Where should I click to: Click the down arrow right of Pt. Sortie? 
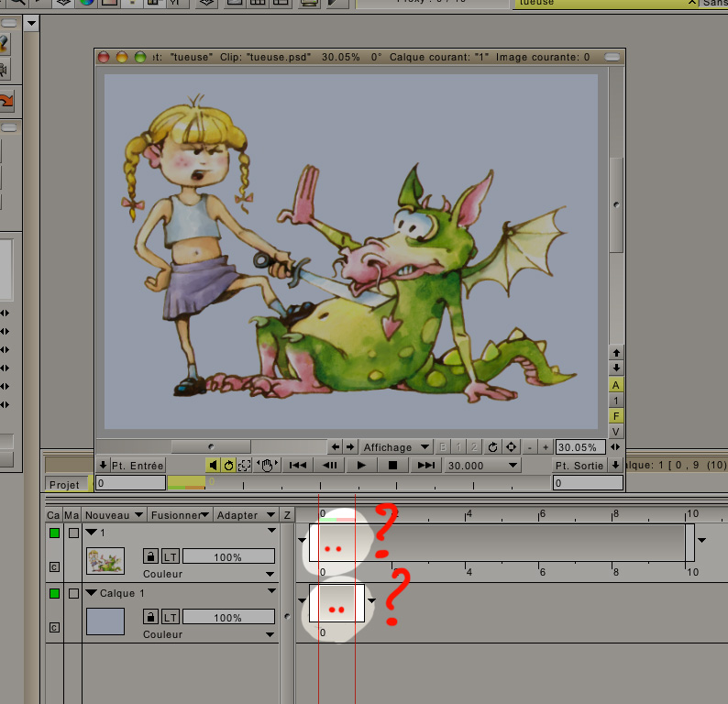coord(615,465)
